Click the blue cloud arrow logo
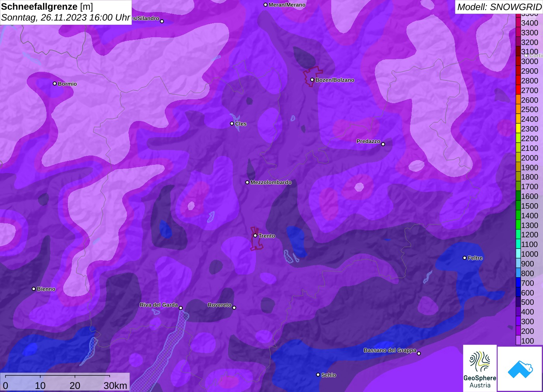This screenshot has width=543, height=392. pyautogui.click(x=520, y=369)
